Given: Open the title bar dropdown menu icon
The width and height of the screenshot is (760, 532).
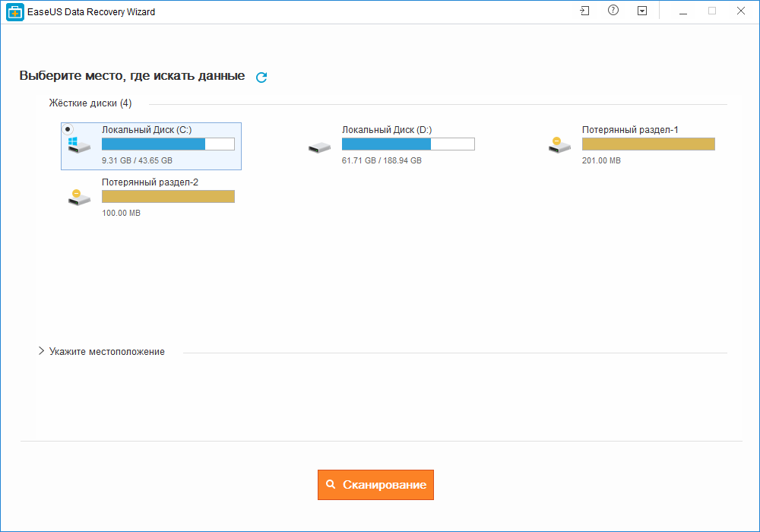Looking at the screenshot, I should pyautogui.click(x=642, y=11).
